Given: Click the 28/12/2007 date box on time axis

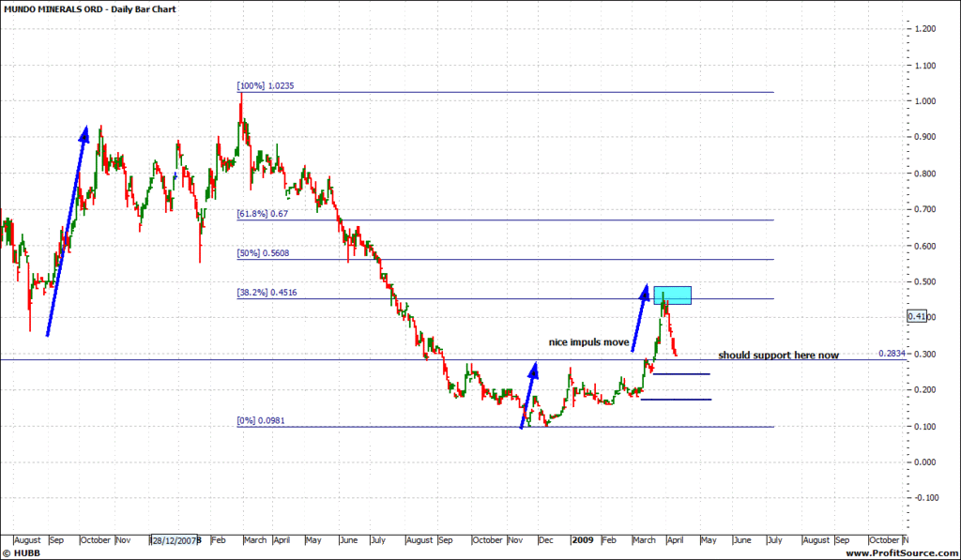Looking at the screenshot, I should click(175, 540).
